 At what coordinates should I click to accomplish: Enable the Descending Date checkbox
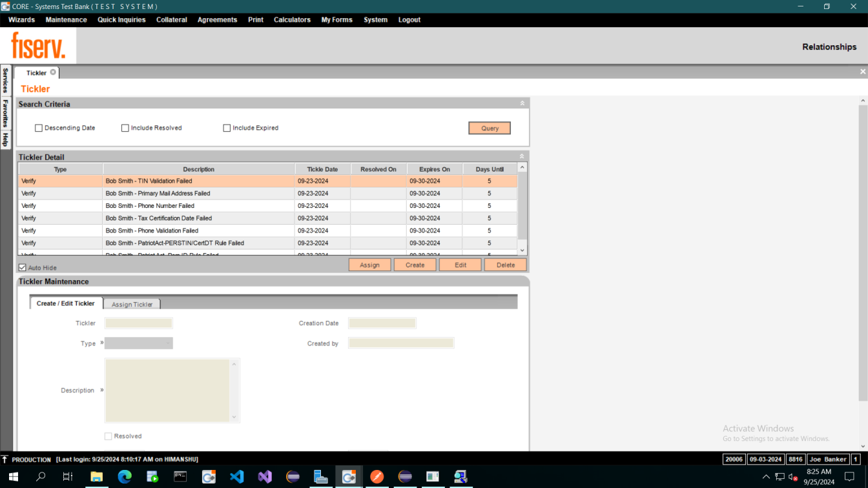39,128
